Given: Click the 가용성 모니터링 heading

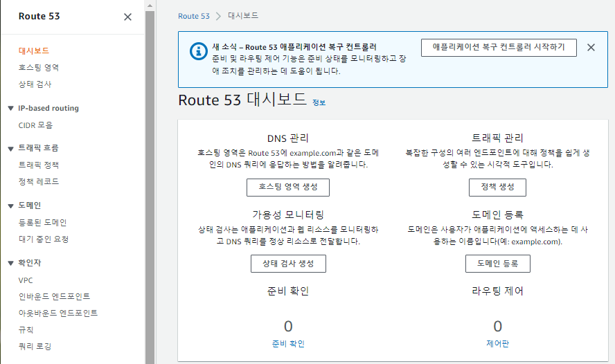Looking at the screenshot, I should (x=288, y=215).
